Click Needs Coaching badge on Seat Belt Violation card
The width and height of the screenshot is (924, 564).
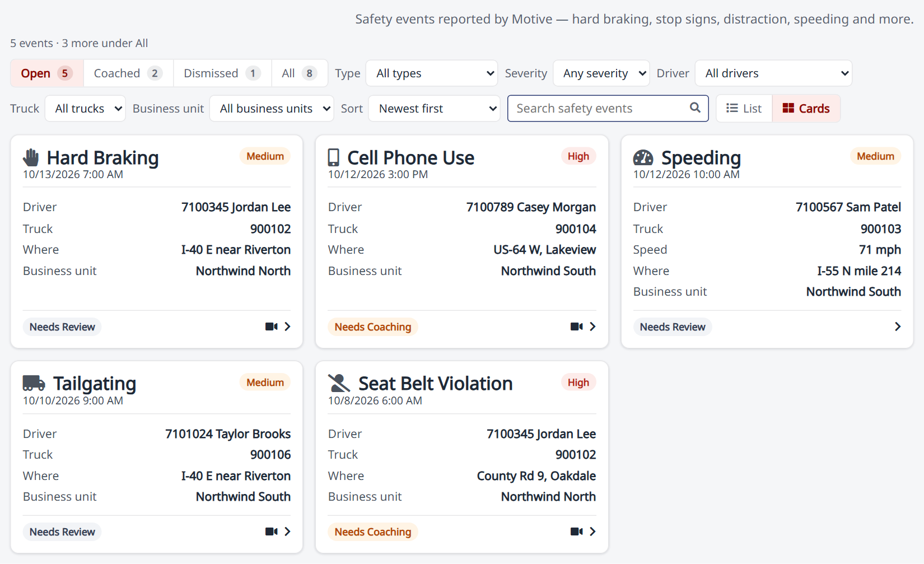(373, 532)
